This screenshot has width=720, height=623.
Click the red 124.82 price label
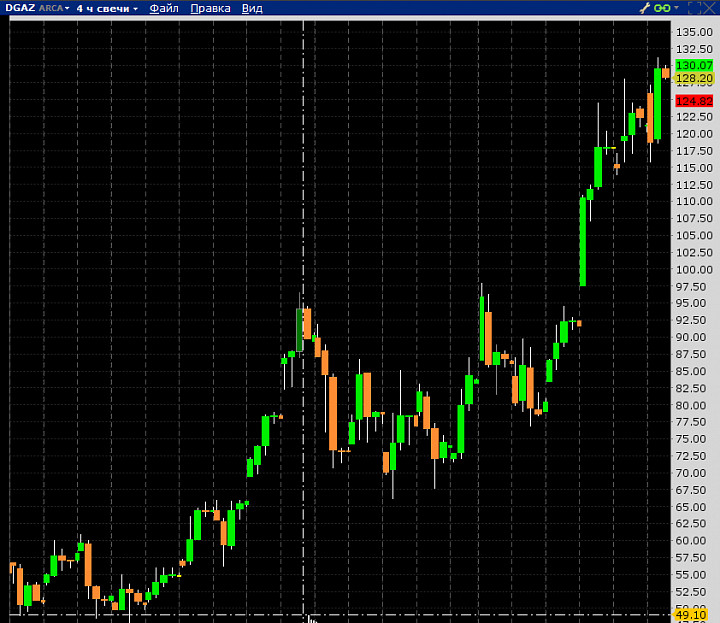coord(694,101)
